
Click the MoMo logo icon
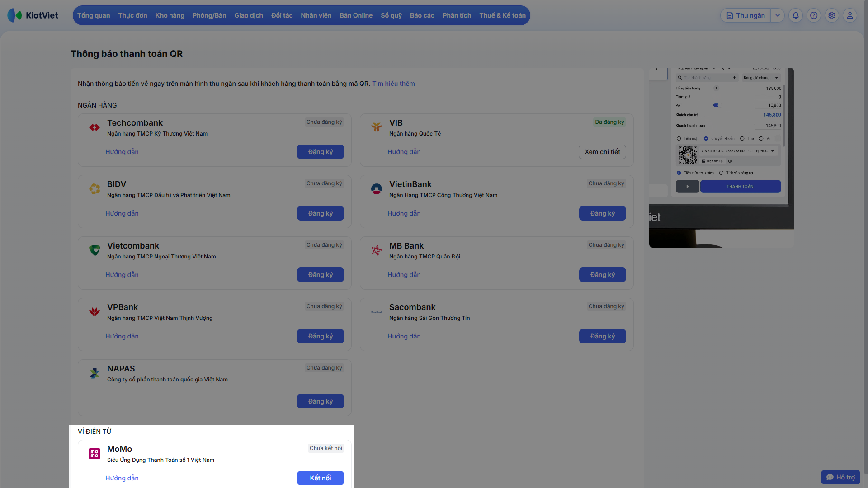[x=94, y=454]
